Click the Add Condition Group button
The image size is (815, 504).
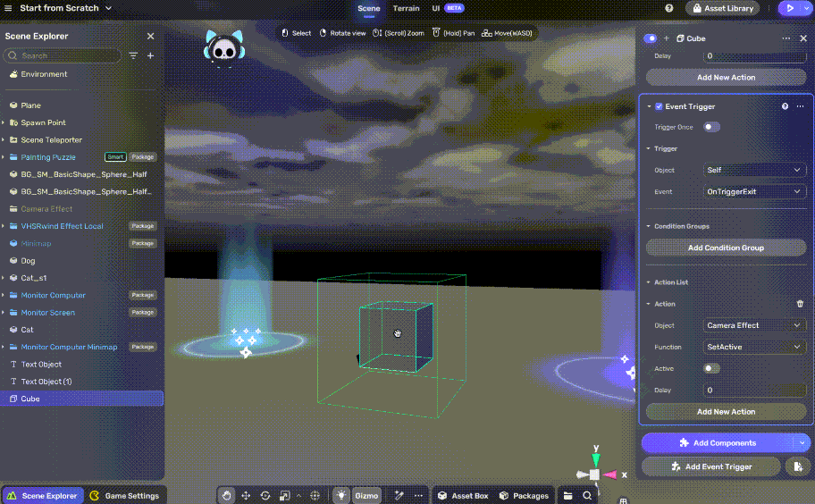[x=726, y=248]
